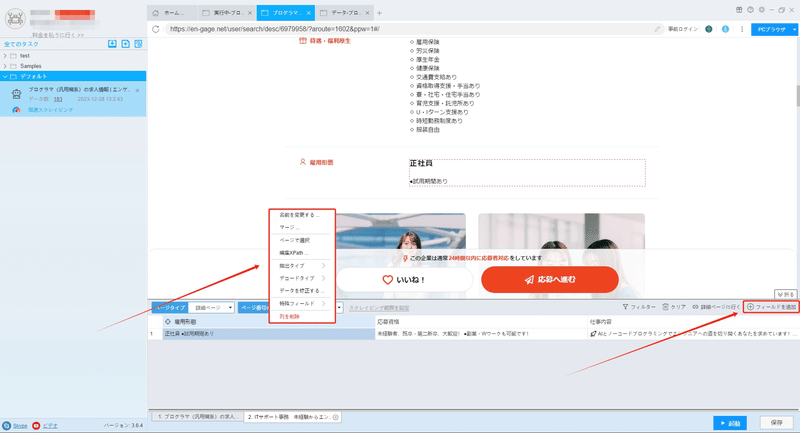The width and height of the screenshot is (800, 433).
Task: Click the PCブラウザ button
Action: tap(771, 29)
